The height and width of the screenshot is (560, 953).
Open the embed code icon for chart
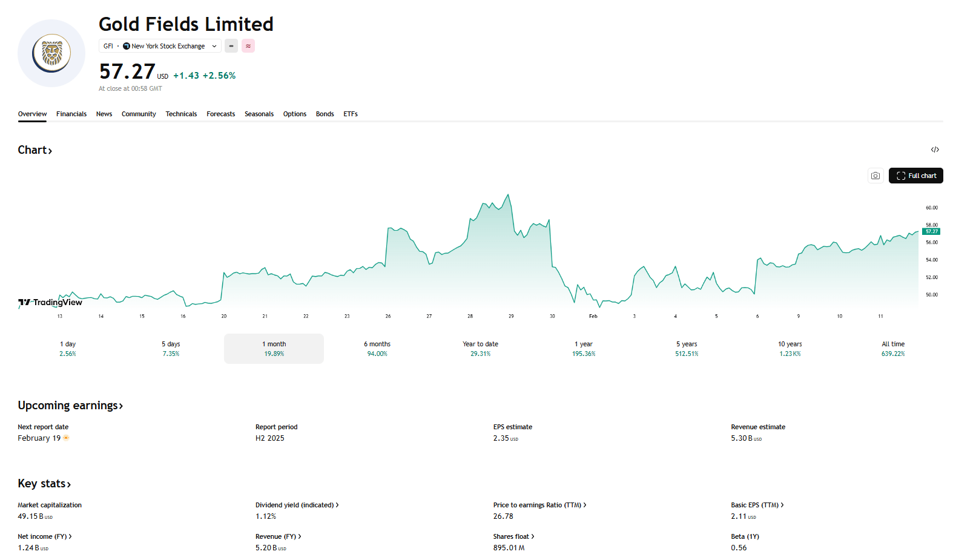pyautogui.click(x=935, y=150)
